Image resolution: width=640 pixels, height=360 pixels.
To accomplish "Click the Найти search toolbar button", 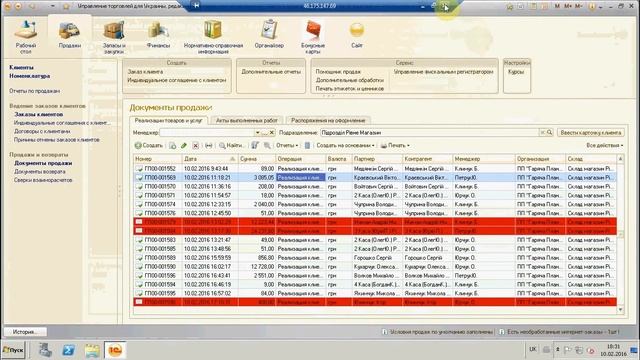I will pyautogui.click(x=231, y=145).
